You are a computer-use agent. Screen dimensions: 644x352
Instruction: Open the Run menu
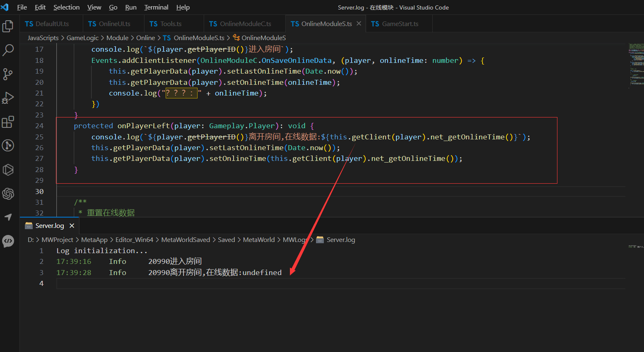tap(131, 7)
